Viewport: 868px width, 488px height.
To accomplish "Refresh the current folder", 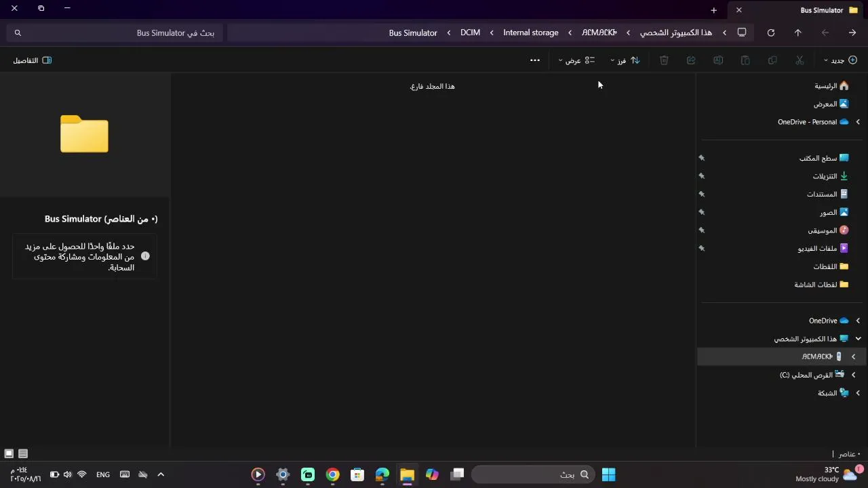I will 771,33.
